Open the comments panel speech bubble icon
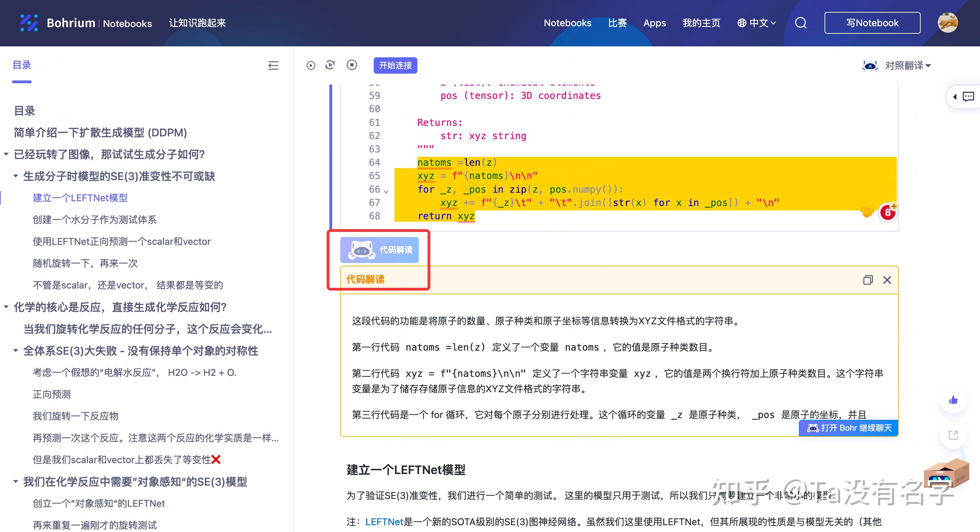 point(969,96)
